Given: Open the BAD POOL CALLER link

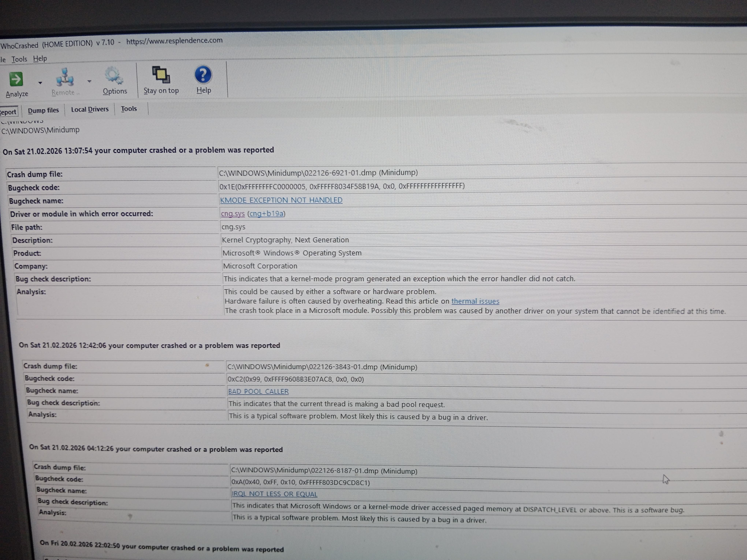Looking at the screenshot, I should 258,392.
